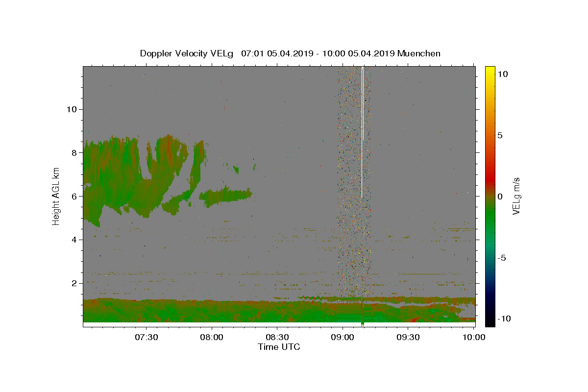588x392 pixels.
Task: Click the colorbar value -10 label
Action: click(504, 318)
